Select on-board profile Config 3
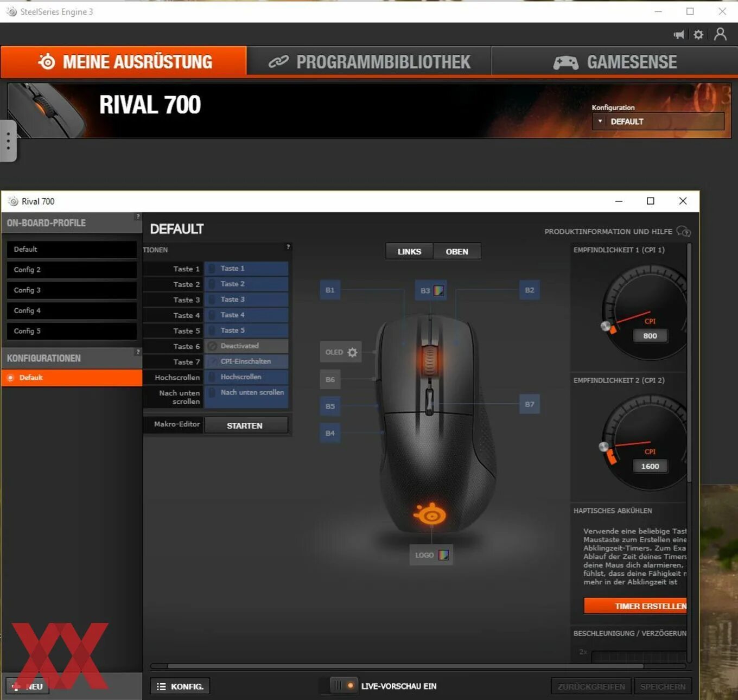Screen dimensions: 738x700 pyautogui.click(x=72, y=290)
